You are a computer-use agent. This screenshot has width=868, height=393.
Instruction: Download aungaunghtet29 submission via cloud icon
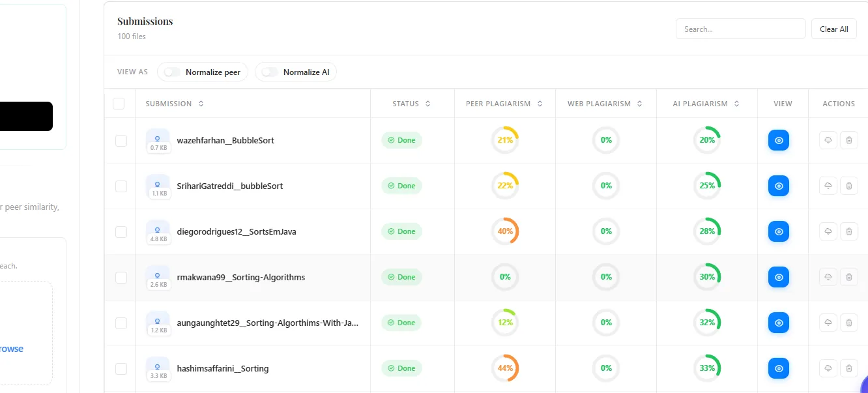(828, 323)
